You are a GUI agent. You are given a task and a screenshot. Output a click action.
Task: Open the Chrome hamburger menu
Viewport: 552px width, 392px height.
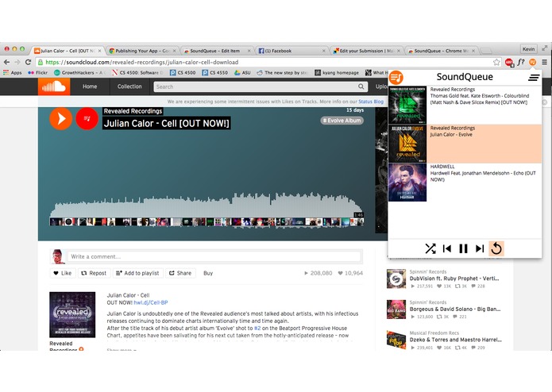[544, 62]
